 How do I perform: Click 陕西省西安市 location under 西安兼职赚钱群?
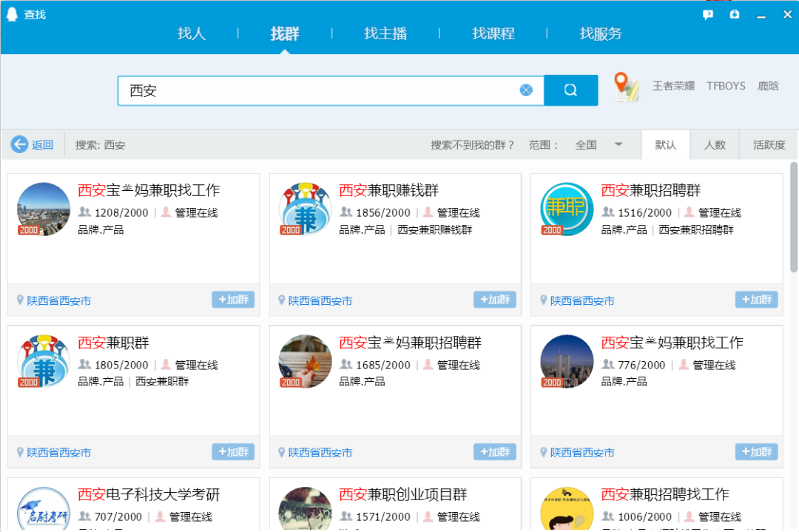pyautogui.click(x=320, y=300)
